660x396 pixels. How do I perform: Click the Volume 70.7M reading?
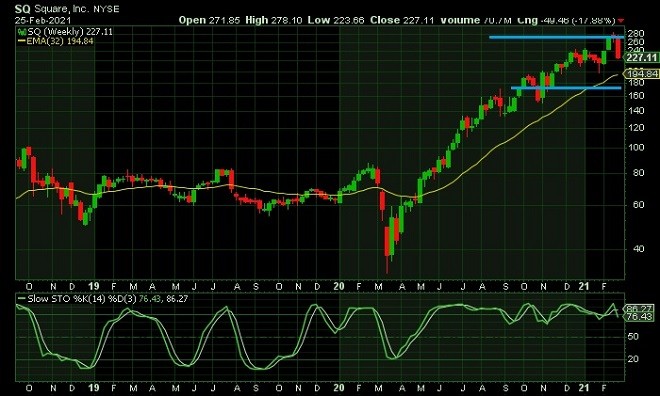pyautogui.click(x=476, y=20)
